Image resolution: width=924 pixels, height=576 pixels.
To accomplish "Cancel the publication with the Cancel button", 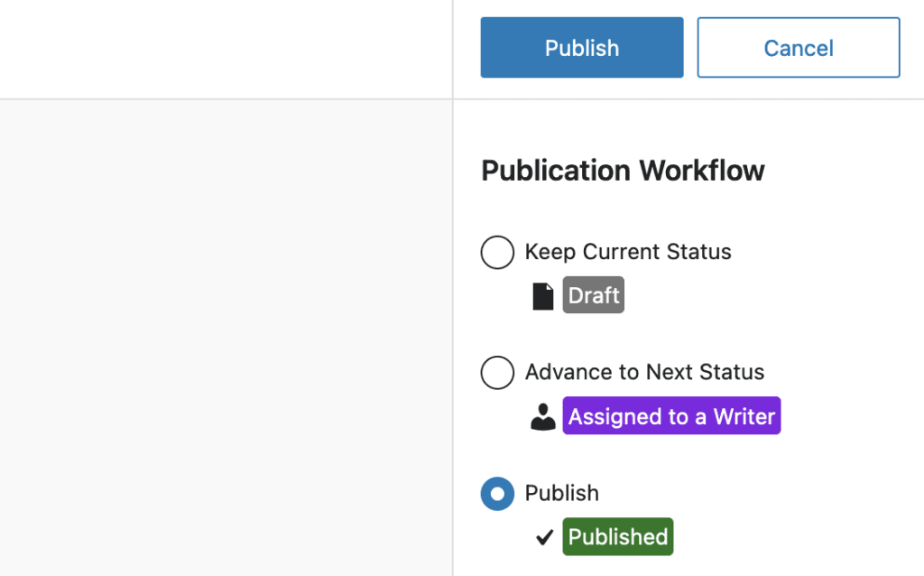I will [x=798, y=47].
